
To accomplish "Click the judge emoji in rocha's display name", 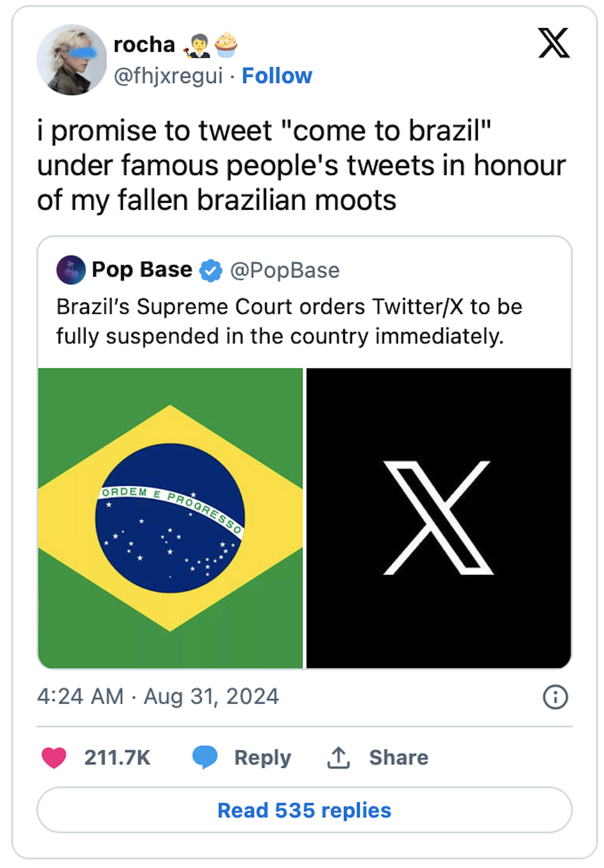I will 198,45.
